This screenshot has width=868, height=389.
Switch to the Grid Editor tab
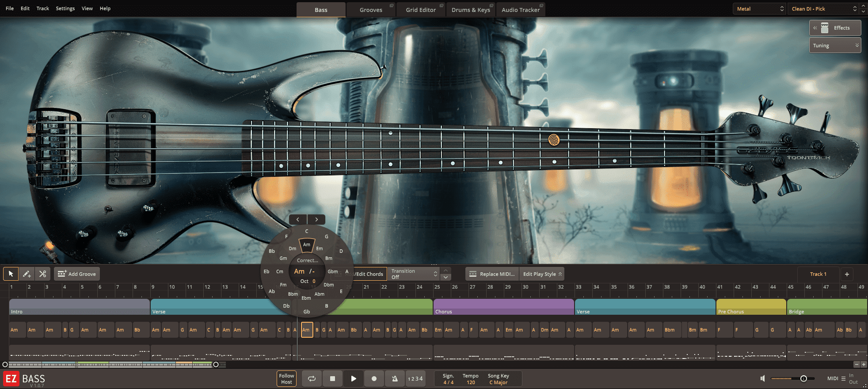coord(421,10)
